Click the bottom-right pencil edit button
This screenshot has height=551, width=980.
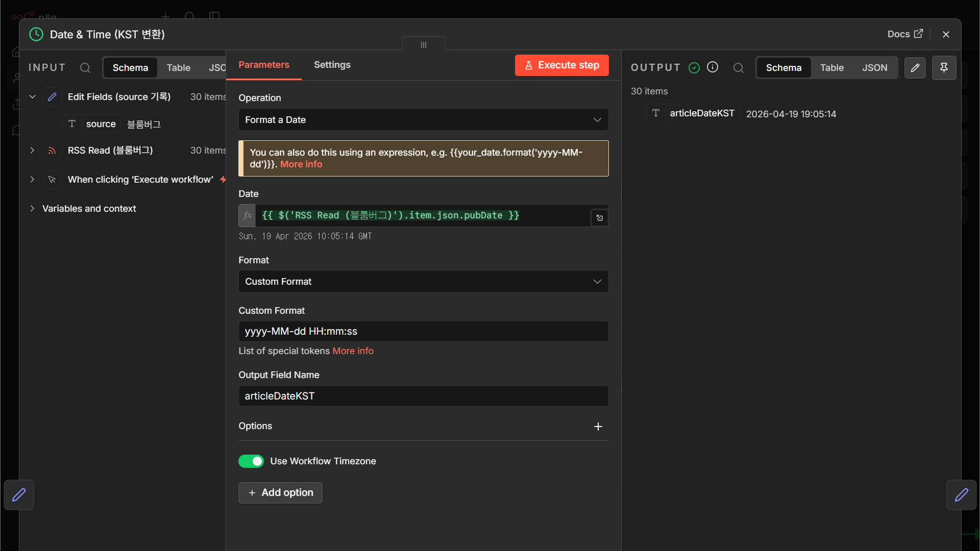coord(962,495)
